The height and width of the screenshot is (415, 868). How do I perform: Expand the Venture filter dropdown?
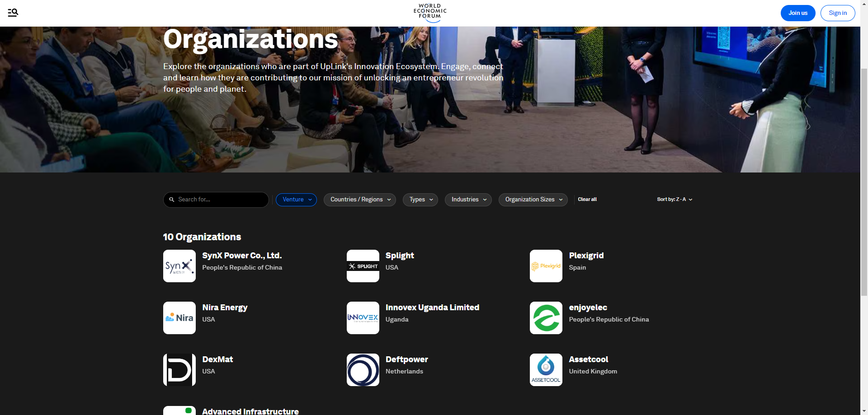297,200
